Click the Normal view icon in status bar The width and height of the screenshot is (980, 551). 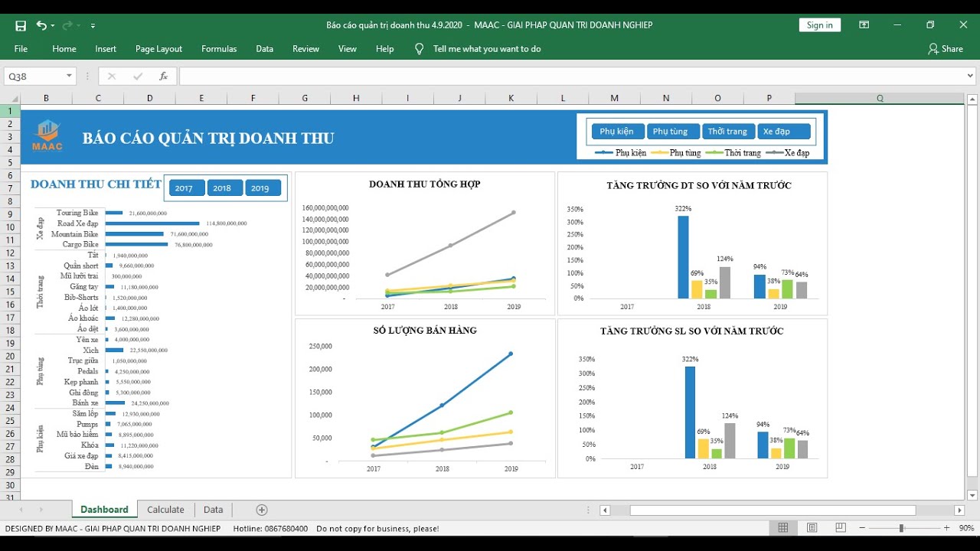(x=783, y=528)
